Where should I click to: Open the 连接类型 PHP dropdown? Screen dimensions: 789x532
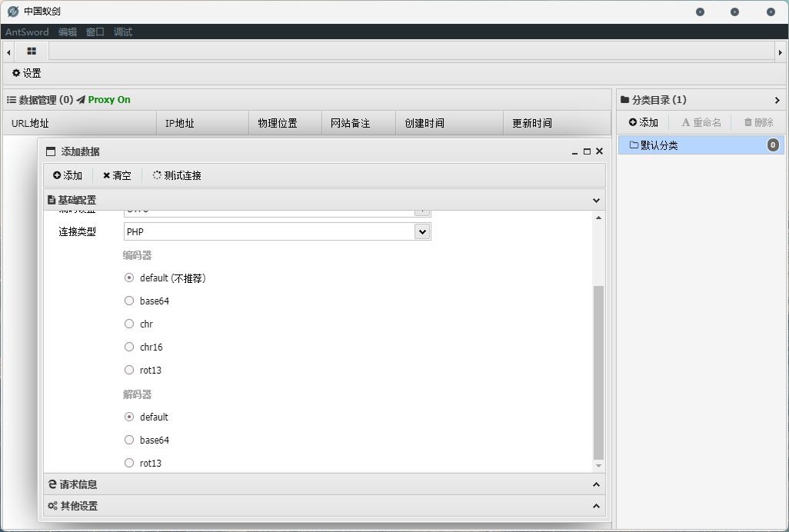click(x=421, y=231)
